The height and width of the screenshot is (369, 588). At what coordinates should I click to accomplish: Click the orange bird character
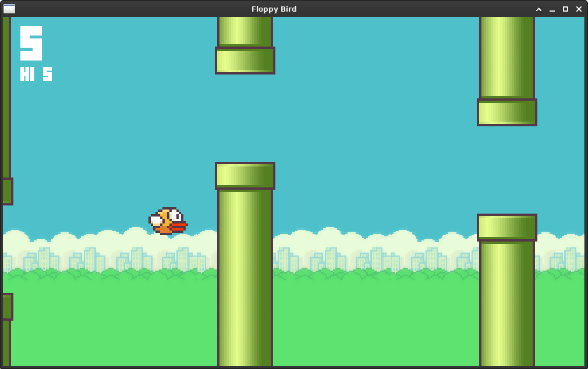pos(168,221)
